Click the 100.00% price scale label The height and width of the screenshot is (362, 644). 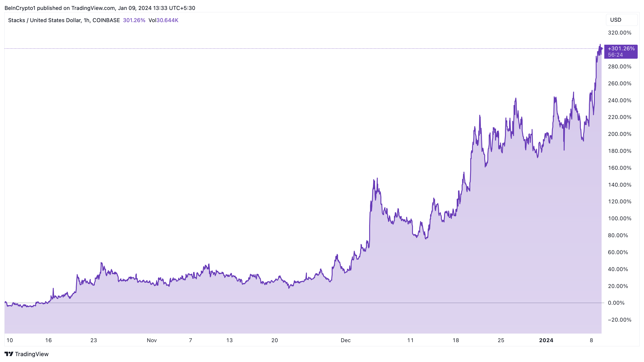point(619,218)
